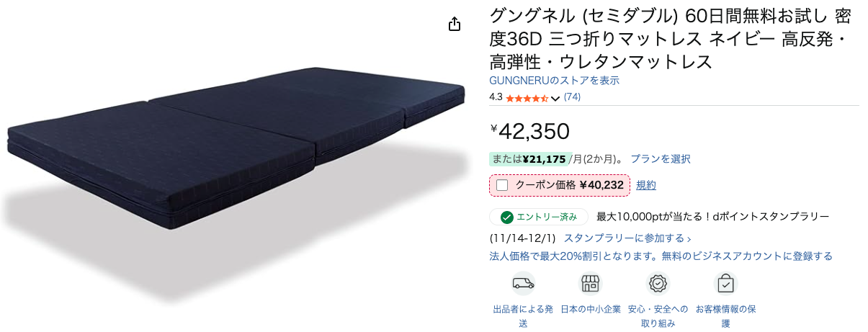Expand the rating breakdown chevron
This screenshot has width=868, height=332.
[x=555, y=98]
